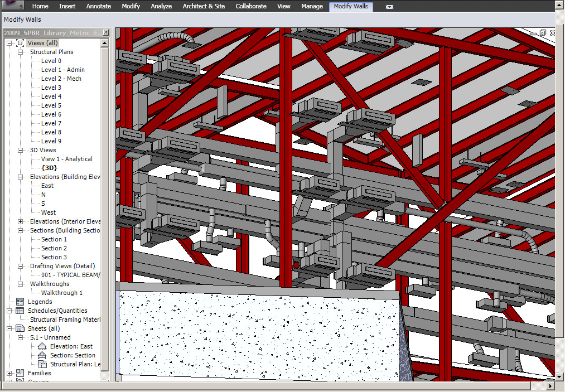Select Level 3 structural plan
This screenshot has width=565, height=392.
(51, 88)
